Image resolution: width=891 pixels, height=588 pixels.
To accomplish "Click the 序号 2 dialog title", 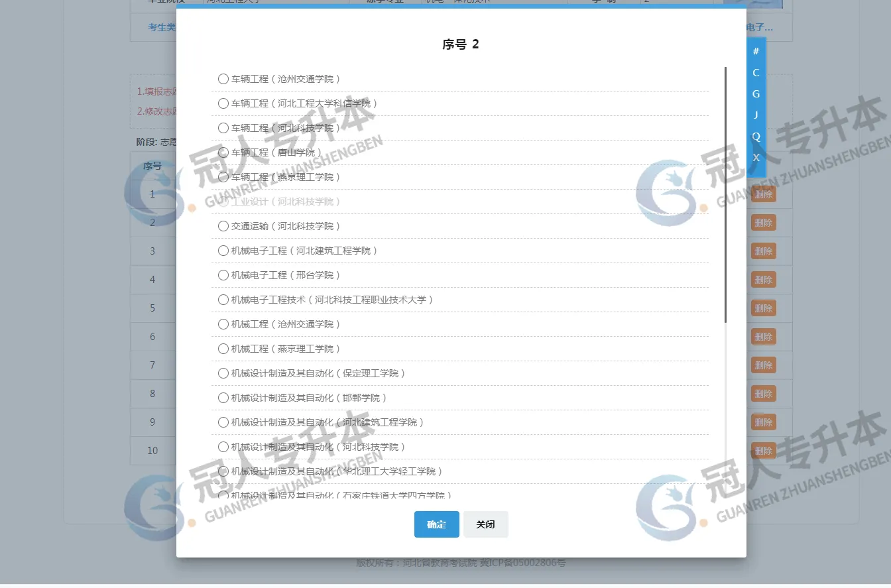I will tap(461, 44).
